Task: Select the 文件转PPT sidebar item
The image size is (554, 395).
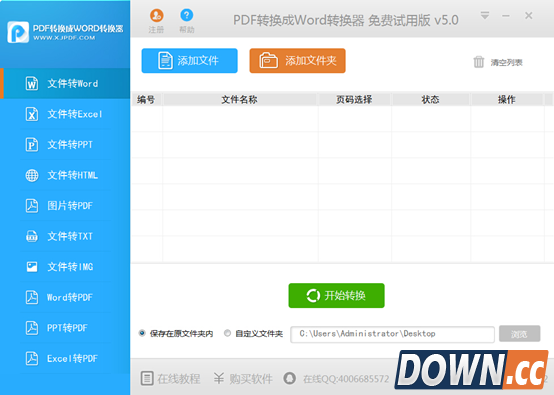Action: (x=65, y=145)
